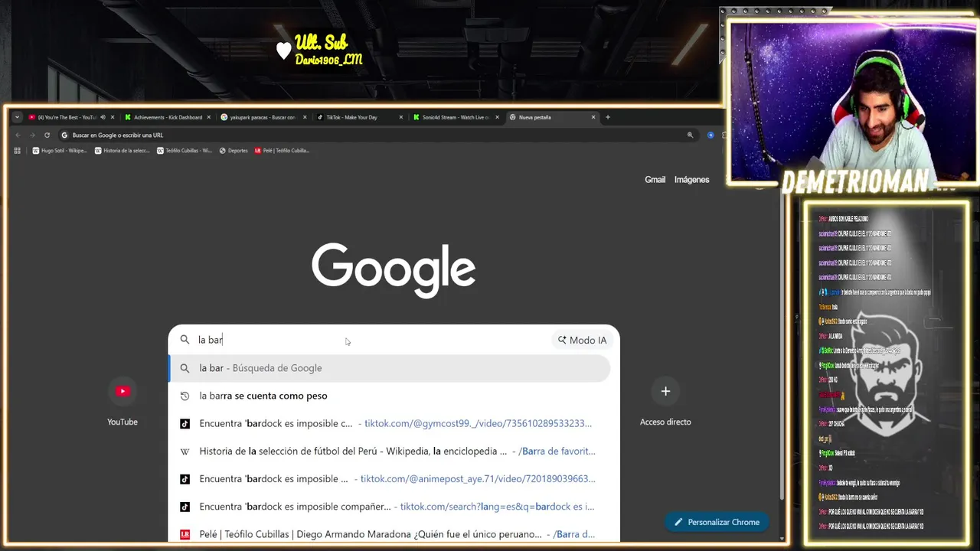Click Wikipedia W icon in the suggestion list

pyautogui.click(x=185, y=452)
